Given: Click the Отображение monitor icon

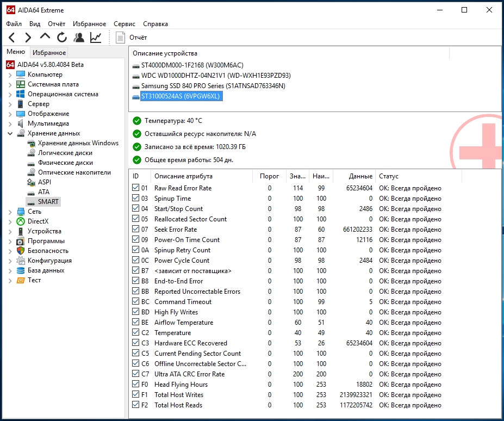Looking at the screenshot, I should coord(21,114).
